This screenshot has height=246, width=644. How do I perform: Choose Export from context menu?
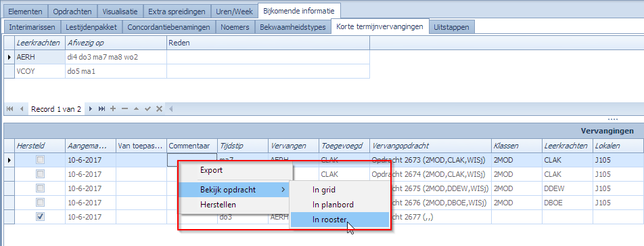235,169
